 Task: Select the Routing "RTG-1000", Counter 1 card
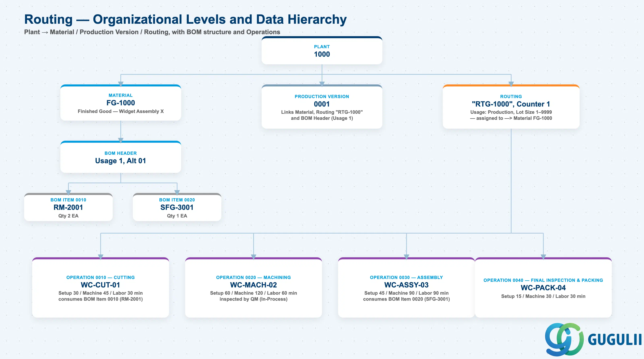(511, 107)
